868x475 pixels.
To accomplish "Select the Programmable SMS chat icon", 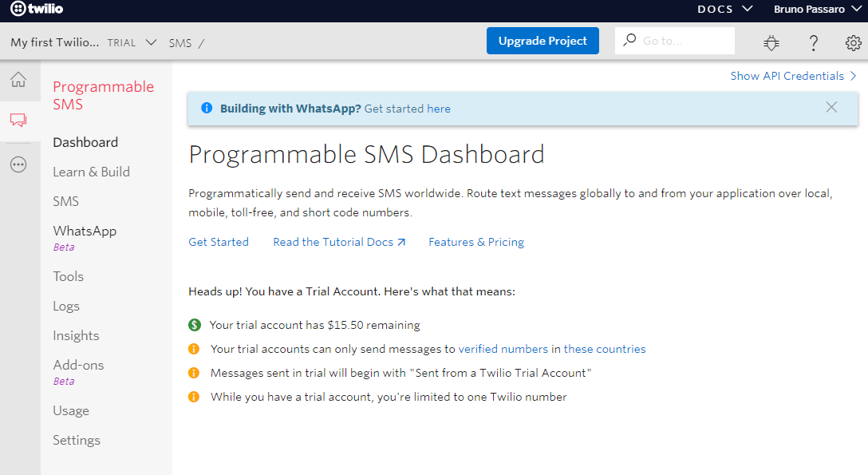I will 18,120.
